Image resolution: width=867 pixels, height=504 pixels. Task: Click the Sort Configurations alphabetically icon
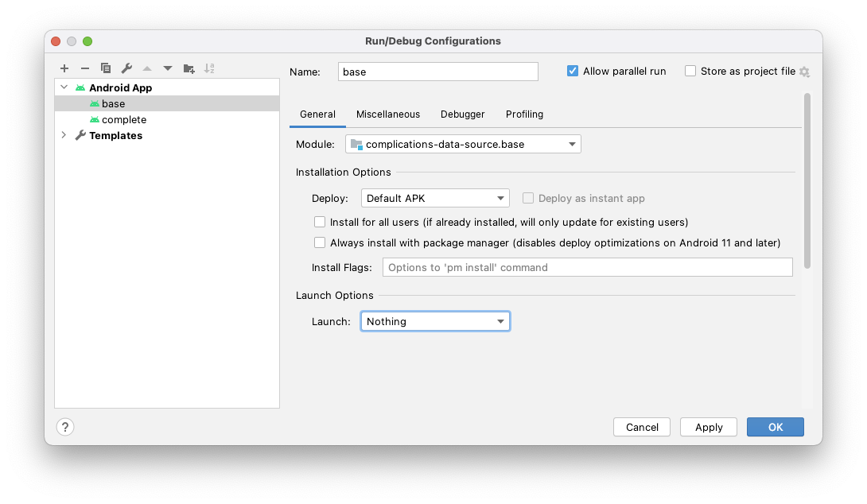pyautogui.click(x=209, y=69)
